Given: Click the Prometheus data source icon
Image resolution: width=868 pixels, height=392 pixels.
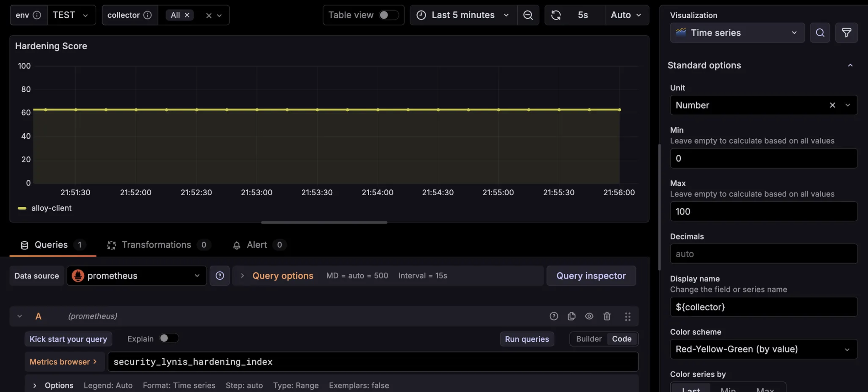Looking at the screenshot, I should pyautogui.click(x=78, y=276).
